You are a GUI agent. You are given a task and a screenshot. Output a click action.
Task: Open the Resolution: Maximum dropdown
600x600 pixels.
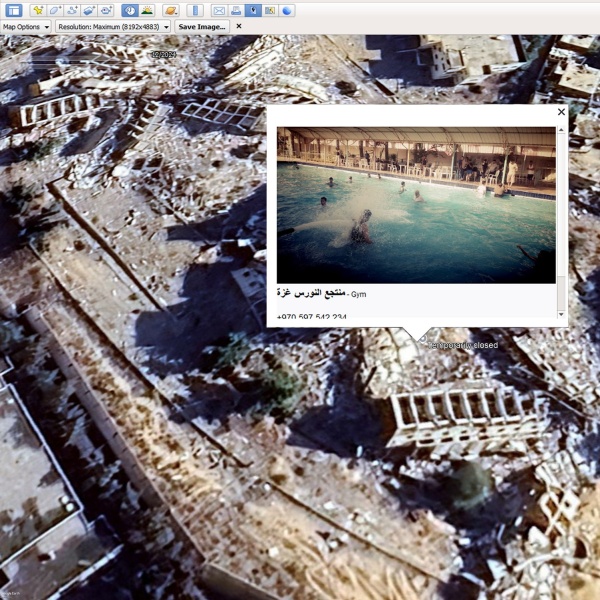point(112,27)
